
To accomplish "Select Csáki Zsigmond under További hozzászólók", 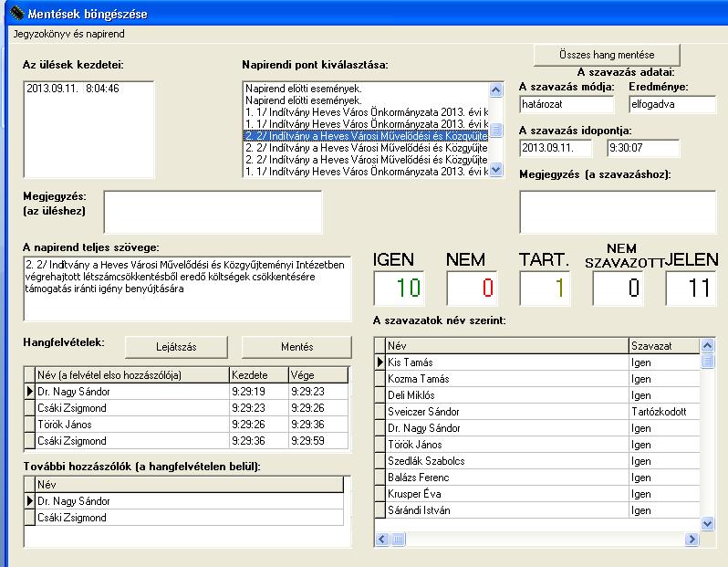I will click(190, 518).
